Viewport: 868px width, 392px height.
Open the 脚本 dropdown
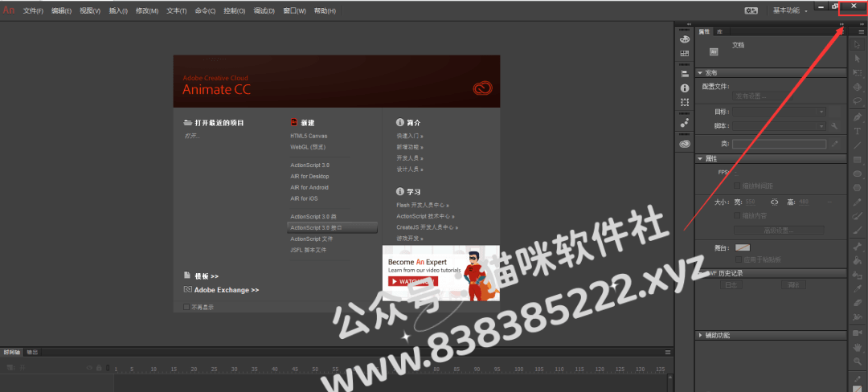click(x=780, y=126)
